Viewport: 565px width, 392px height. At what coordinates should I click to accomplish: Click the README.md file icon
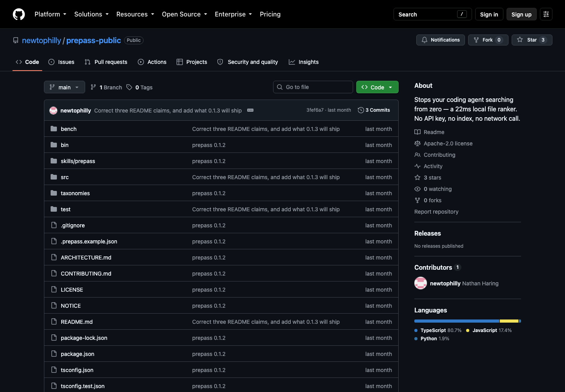pos(54,322)
